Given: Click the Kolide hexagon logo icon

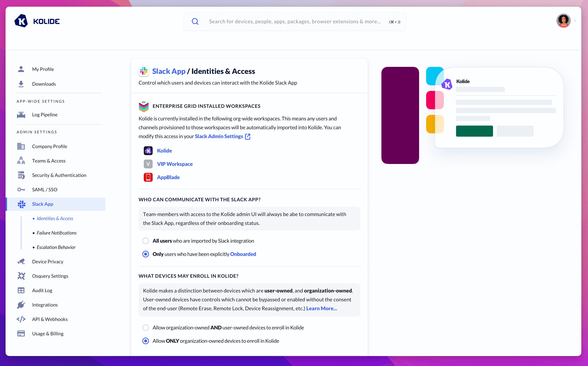Looking at the screenshot, I should (x=21, y=21).
